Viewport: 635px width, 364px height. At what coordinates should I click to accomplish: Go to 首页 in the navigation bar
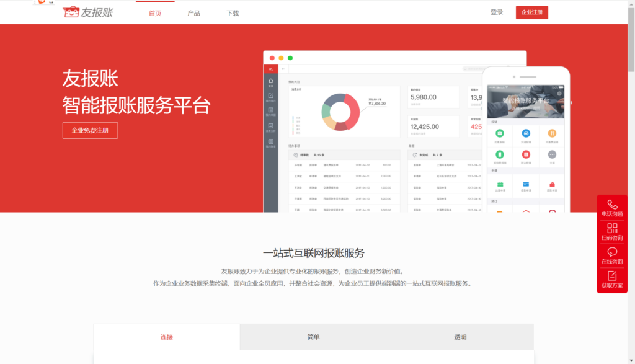(x=155, y=13)
